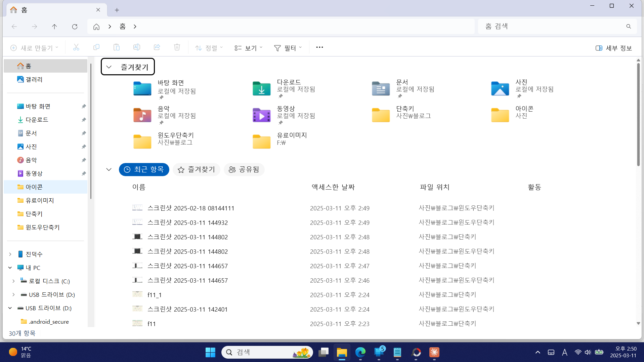644x362 pixels.
Task: Click the Paste icon
Action: point(117,47)
